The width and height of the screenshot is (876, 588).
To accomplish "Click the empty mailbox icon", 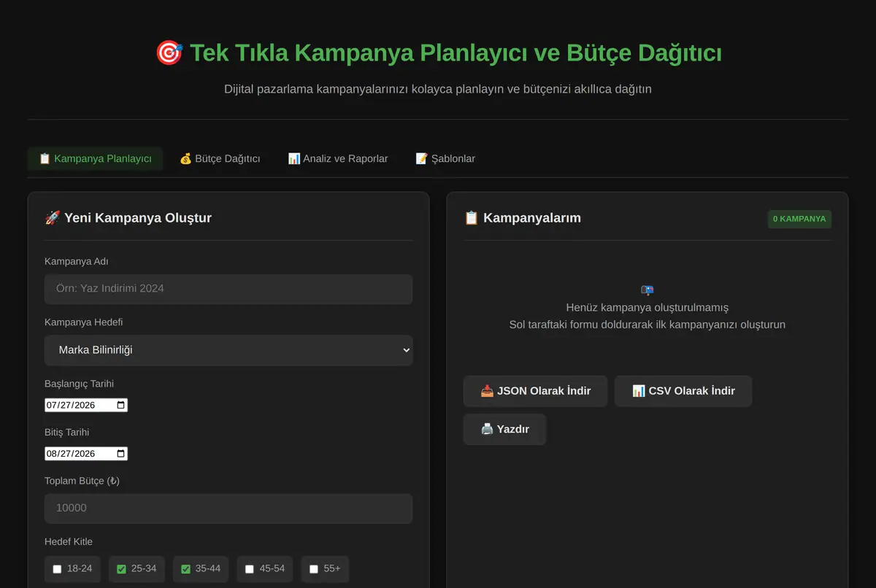I will pos(648,290).
